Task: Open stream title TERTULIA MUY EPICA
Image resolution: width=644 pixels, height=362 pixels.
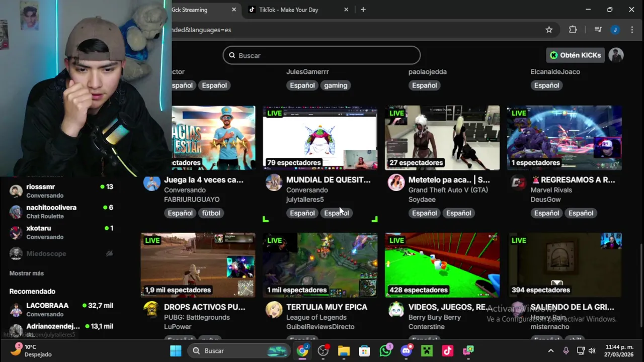Action: [327, 307]
